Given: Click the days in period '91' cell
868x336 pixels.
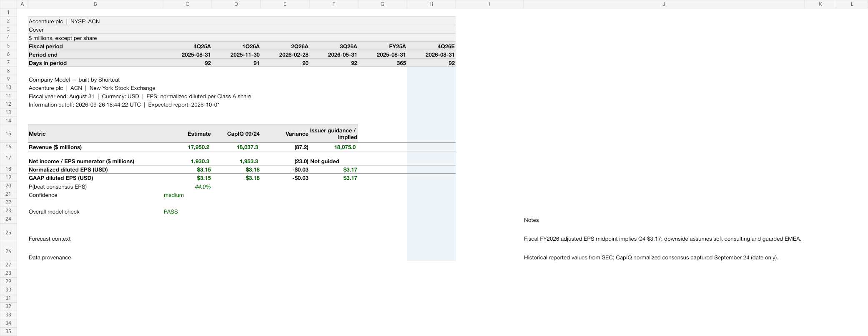Looking at the screenshot, I should (236, 63).
